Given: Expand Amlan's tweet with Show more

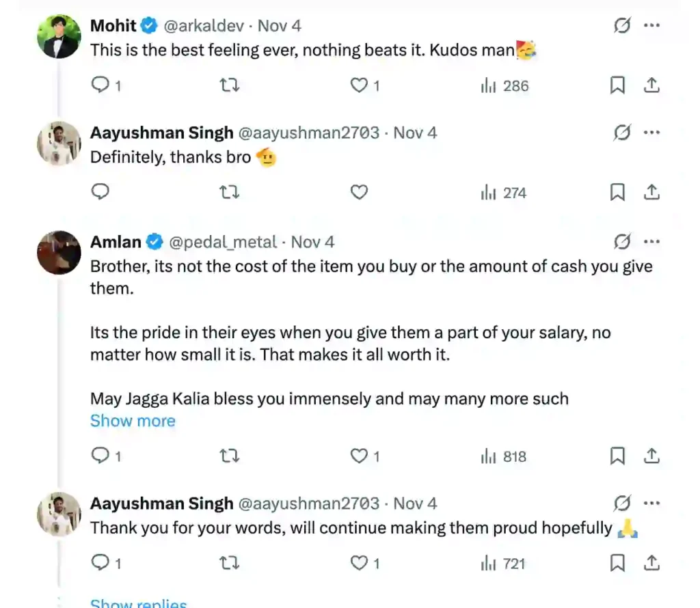Looking at the screenshot, I should click(x=133, y=421).
